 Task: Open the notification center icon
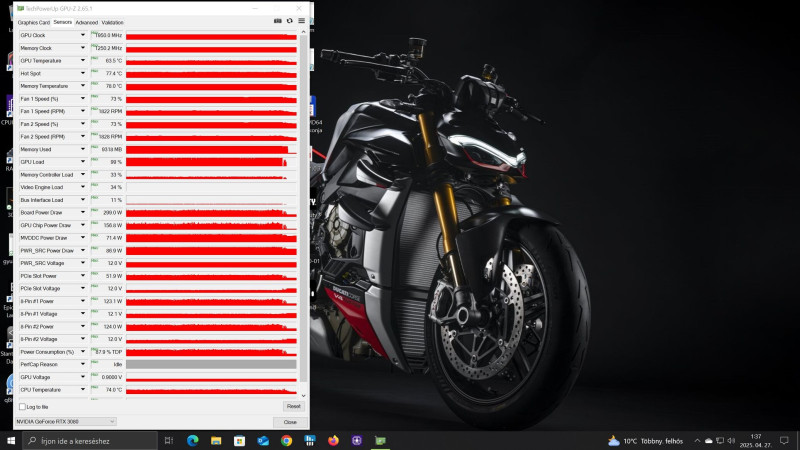[x=784, y=440]
